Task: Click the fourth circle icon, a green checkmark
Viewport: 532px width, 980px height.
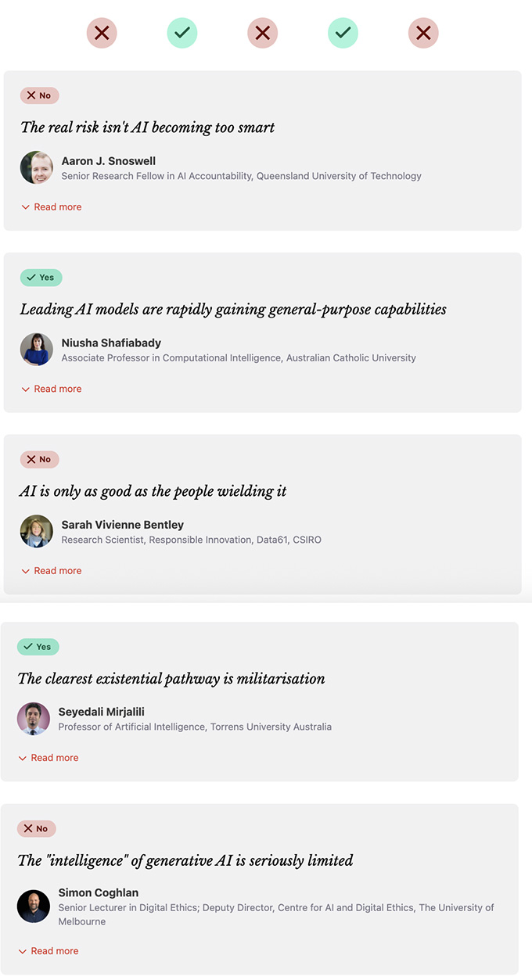Action: point(343,34)
